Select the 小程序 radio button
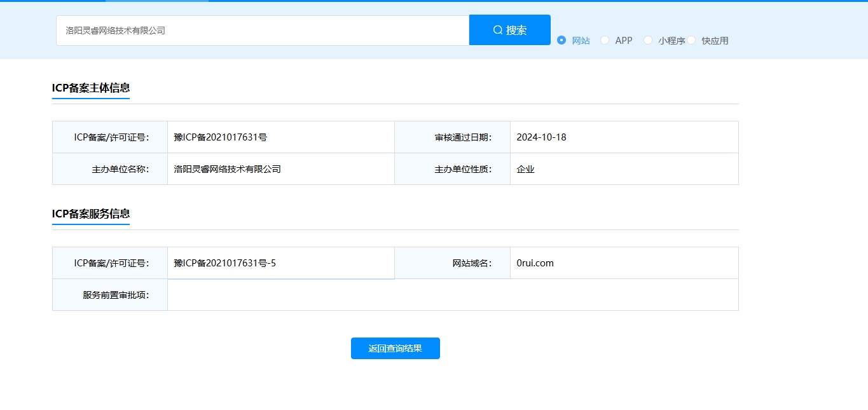This screenshot has width=868, height=410. click(x=648, y=40)
